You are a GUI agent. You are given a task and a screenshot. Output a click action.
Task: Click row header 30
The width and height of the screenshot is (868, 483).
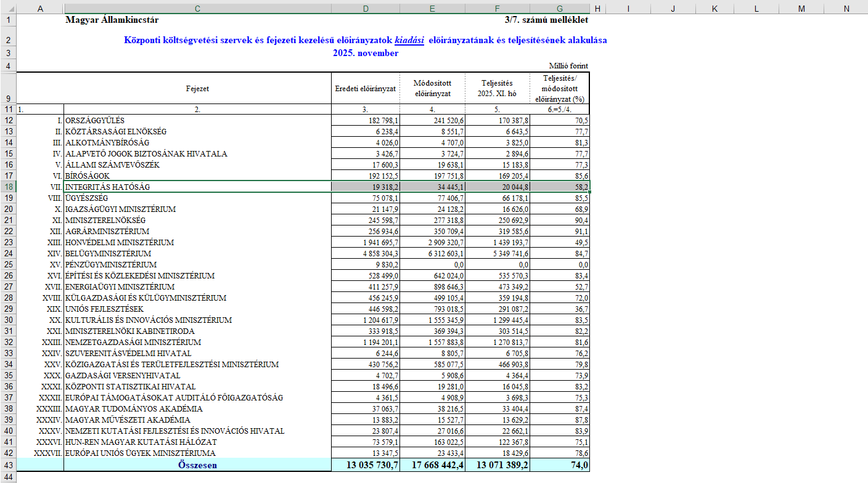(8, 320)
